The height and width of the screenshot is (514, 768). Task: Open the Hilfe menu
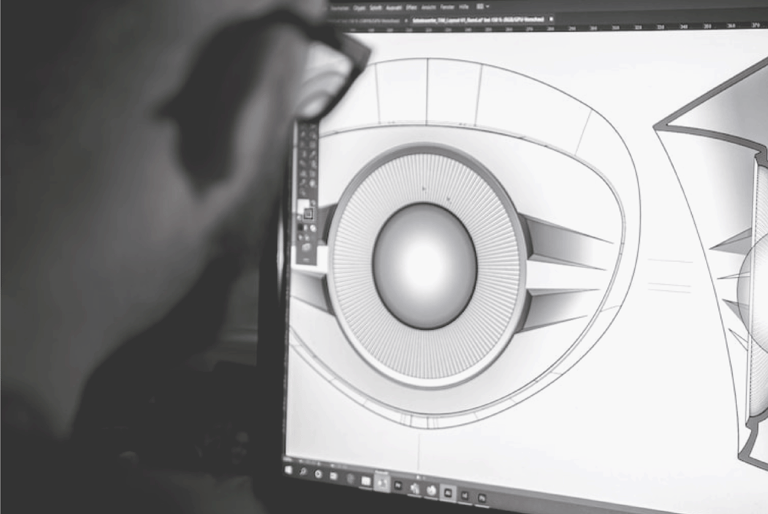click(464, 7)
